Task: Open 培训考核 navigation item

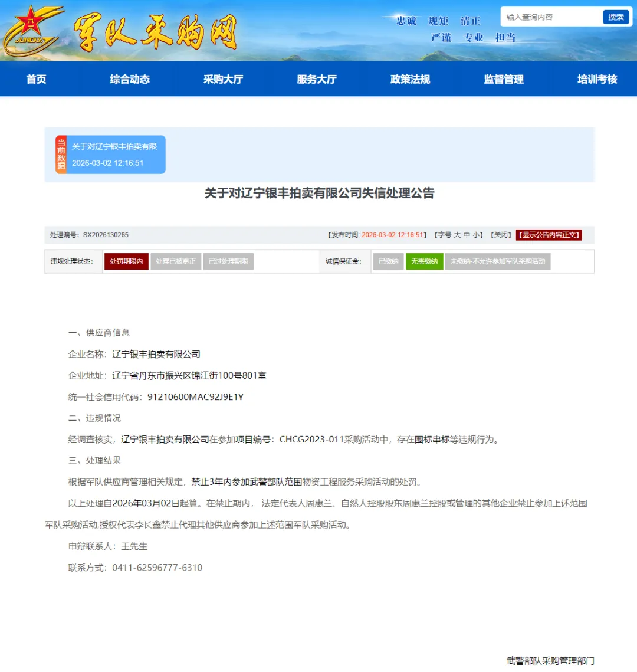Action: pyautogui.click(x=597, y=79)
